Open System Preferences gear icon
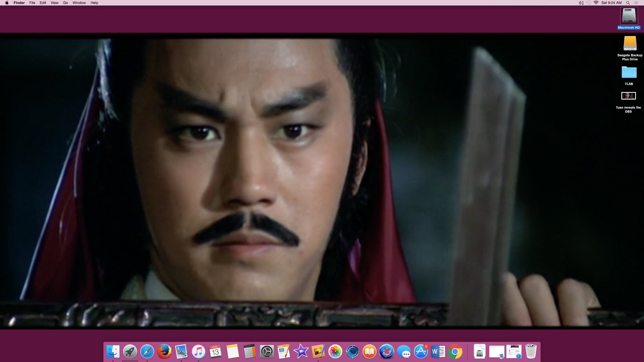This screenshot has height=362, width=644. tap(267, 351)
